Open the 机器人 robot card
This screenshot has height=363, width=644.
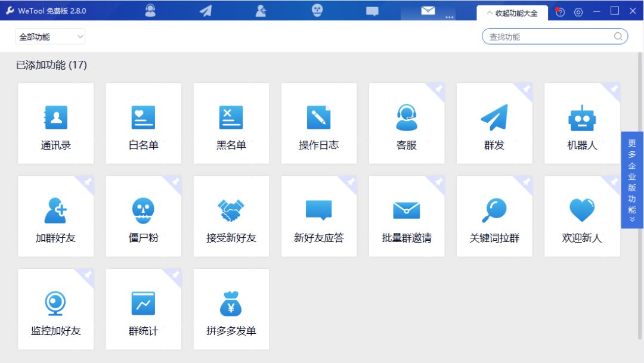click(x=582, y=123)
